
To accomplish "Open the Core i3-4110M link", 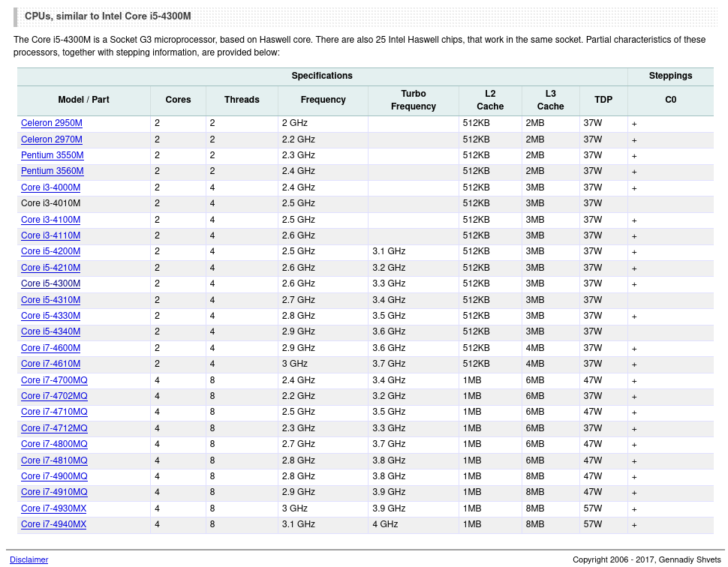I will (x=50, y=235).
